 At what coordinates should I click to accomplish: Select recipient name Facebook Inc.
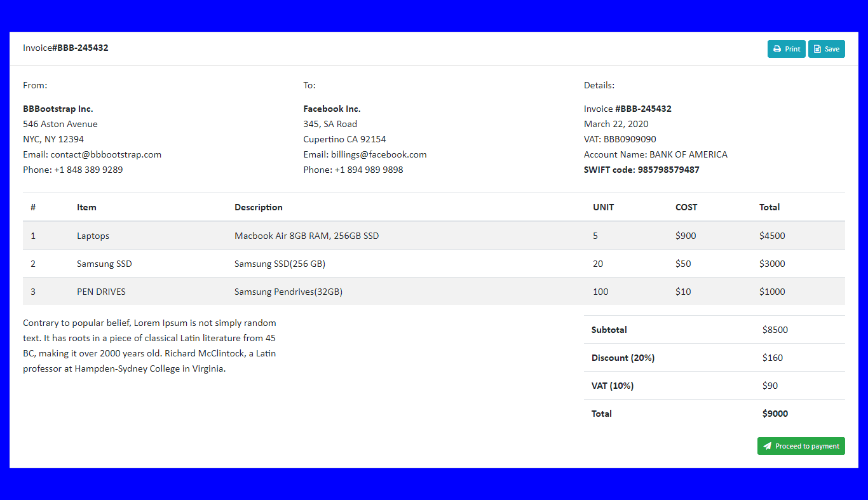[x=332, y=109]
